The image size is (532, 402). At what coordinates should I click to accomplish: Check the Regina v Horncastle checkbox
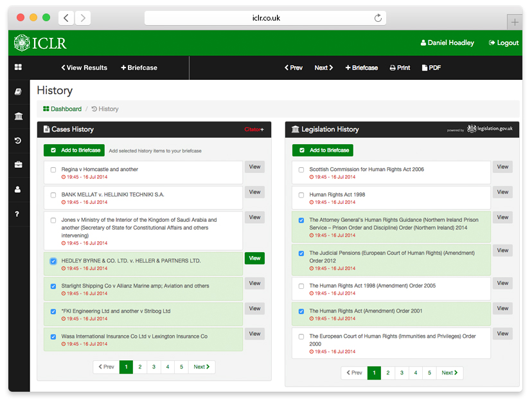[53, 170]
